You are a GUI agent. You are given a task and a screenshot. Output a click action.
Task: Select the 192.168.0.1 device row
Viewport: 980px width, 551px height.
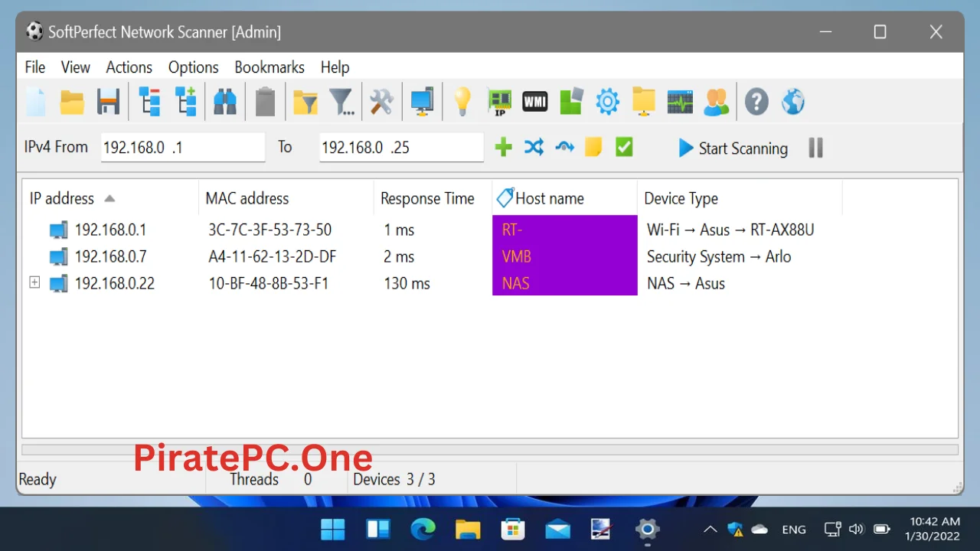[490, 230]
